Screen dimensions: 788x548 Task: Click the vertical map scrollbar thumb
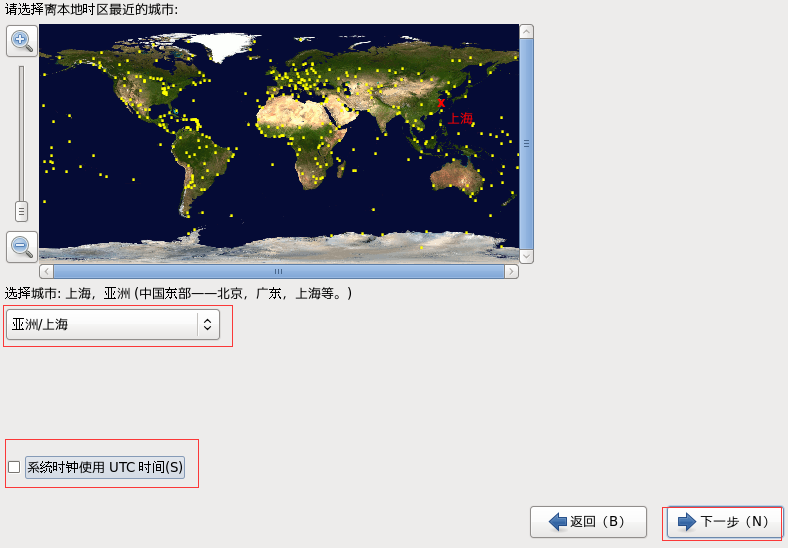526,144
